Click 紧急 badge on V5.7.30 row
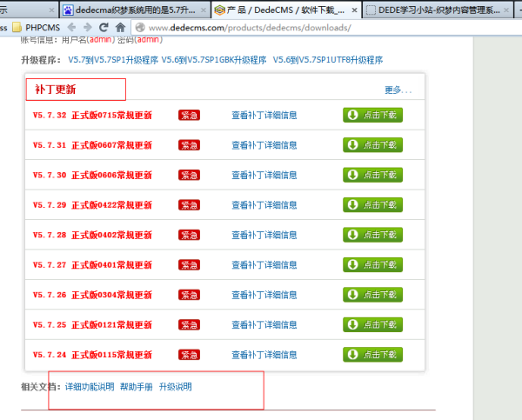 (x=189, y=175)
